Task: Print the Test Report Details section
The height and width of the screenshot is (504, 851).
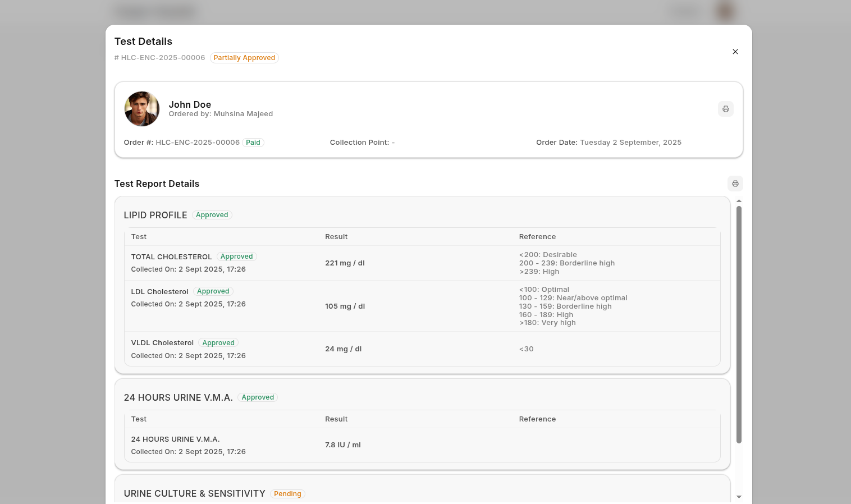Action: point(735,184)
